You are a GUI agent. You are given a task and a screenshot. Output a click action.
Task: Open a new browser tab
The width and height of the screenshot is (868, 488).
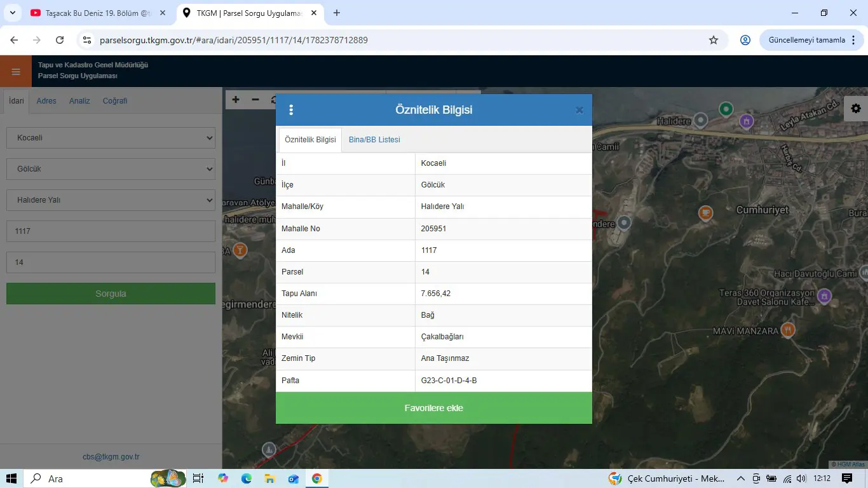click(x=337, y=13)
